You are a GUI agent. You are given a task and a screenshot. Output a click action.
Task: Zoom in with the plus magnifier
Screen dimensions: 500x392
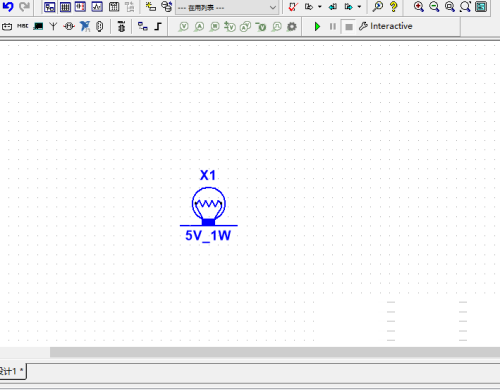point(419,7)
